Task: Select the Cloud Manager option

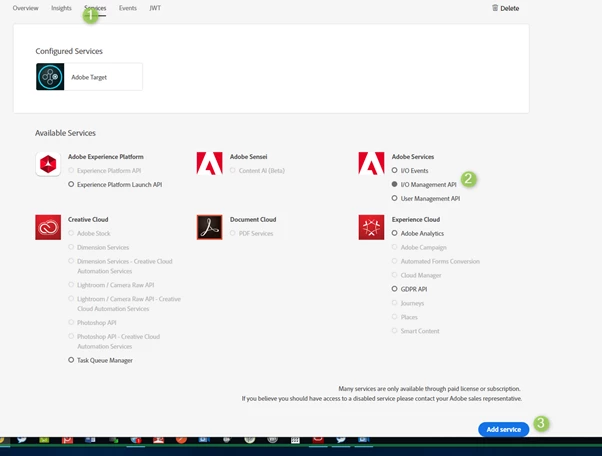Action: (416, 275)
